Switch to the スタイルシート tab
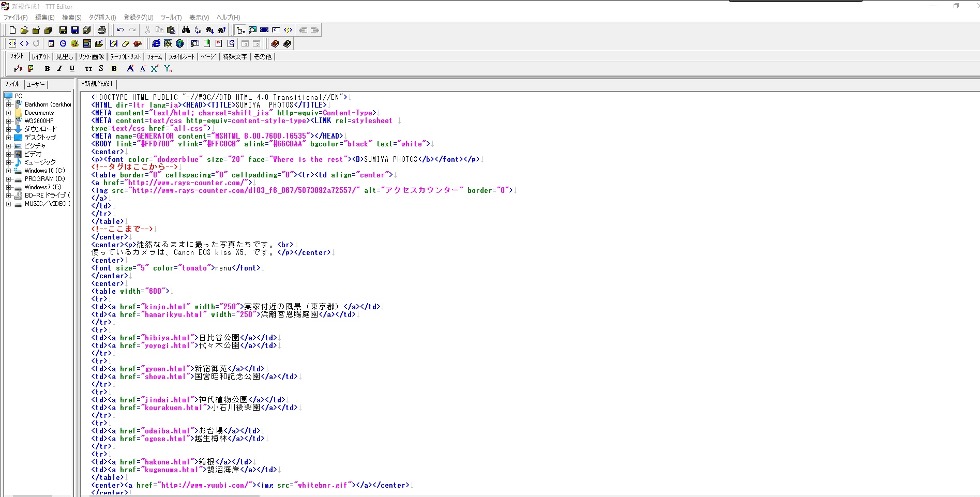Screen dimensions: 980x497 point(182,56)
